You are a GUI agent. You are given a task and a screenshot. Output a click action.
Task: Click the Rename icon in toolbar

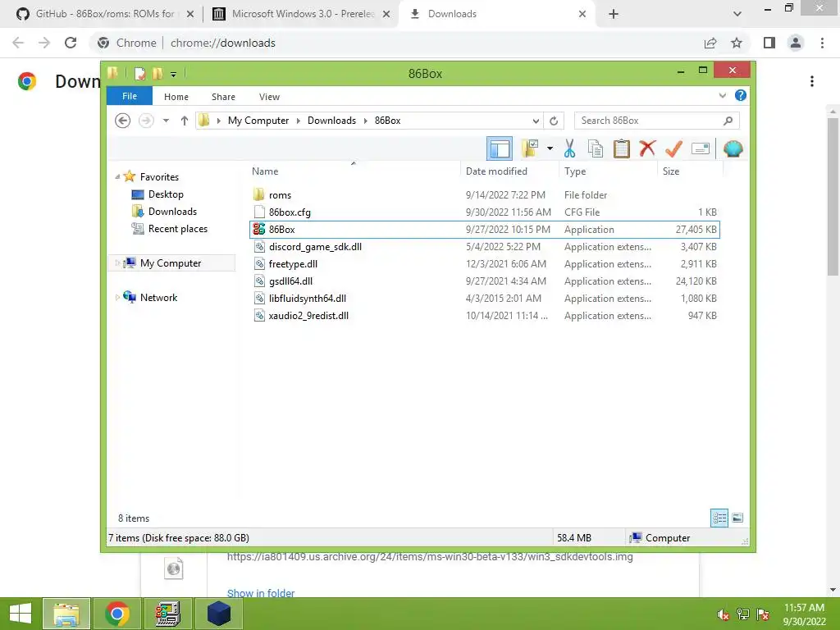[701, 148]
